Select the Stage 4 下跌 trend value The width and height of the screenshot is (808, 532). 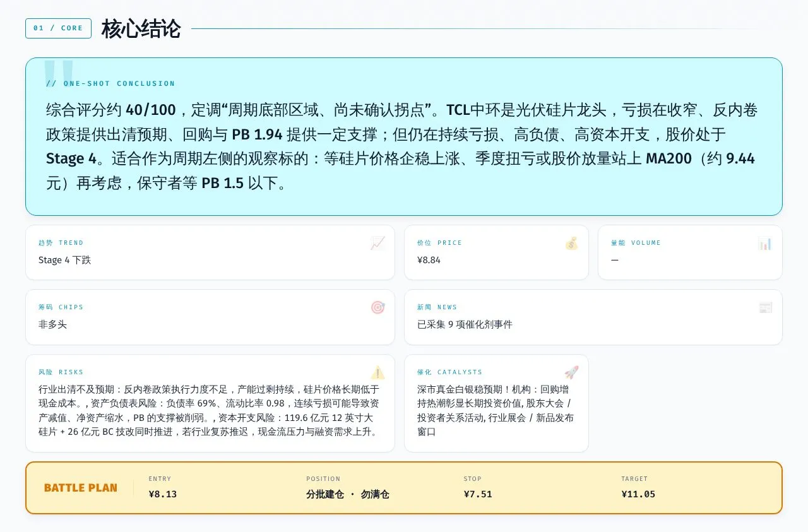tap(64, 260)
